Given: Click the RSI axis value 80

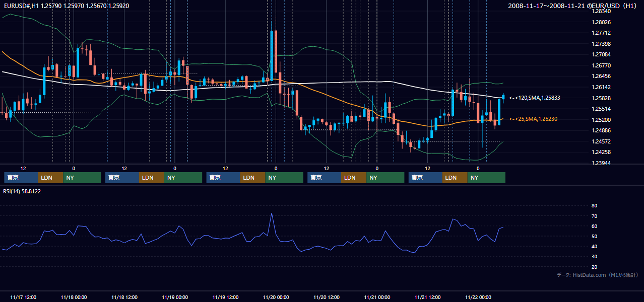Looking at the screenshot, I should click(x=594, y=206).
